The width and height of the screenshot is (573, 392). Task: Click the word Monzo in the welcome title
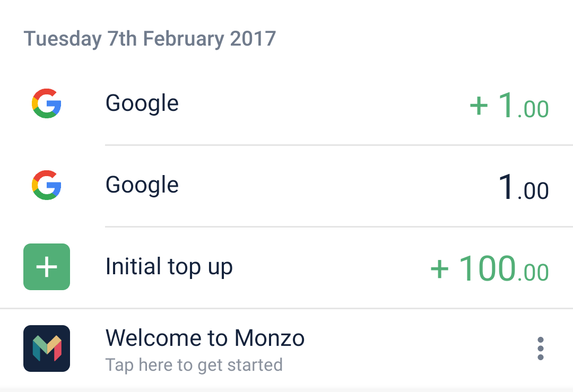tap(270, 338)
